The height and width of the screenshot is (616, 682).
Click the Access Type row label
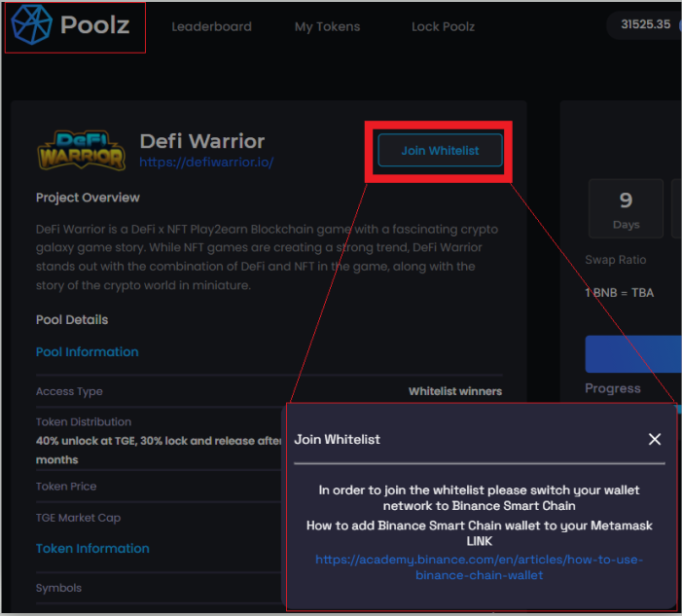[69, 391]
